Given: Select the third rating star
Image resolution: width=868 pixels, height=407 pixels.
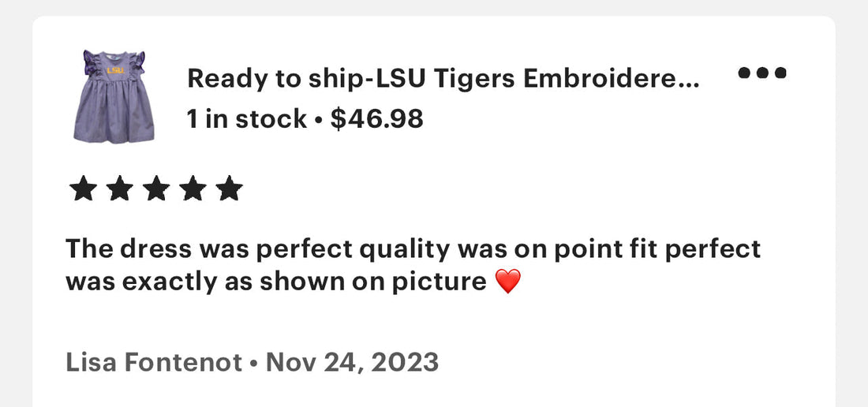Looking at the screenshot, I should (x=156, y=189).
